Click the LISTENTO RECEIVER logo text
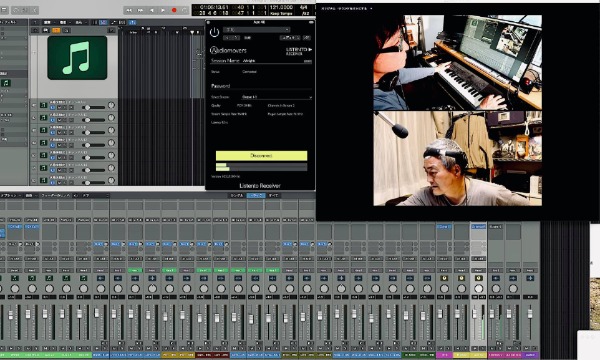 click(298, 51)
